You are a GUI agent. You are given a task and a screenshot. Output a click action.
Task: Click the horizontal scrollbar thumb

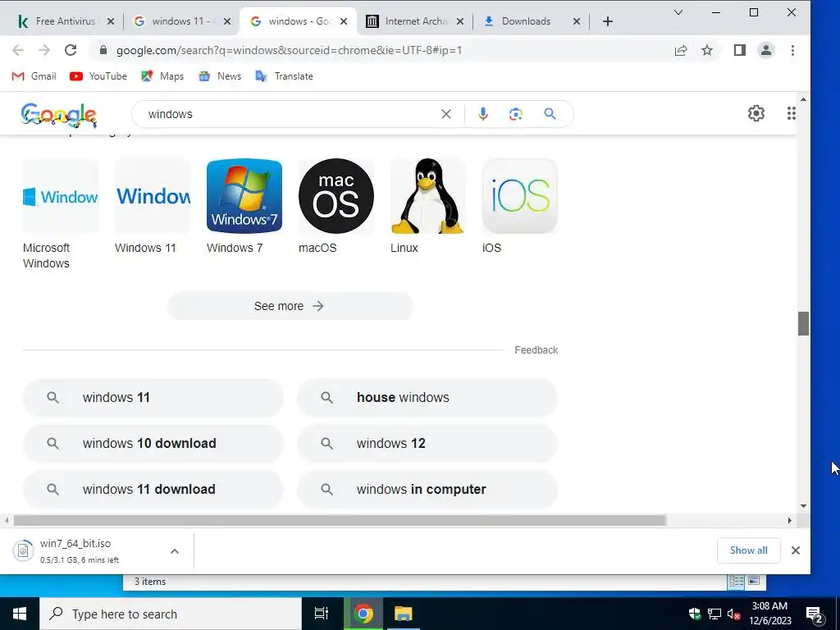340,521
